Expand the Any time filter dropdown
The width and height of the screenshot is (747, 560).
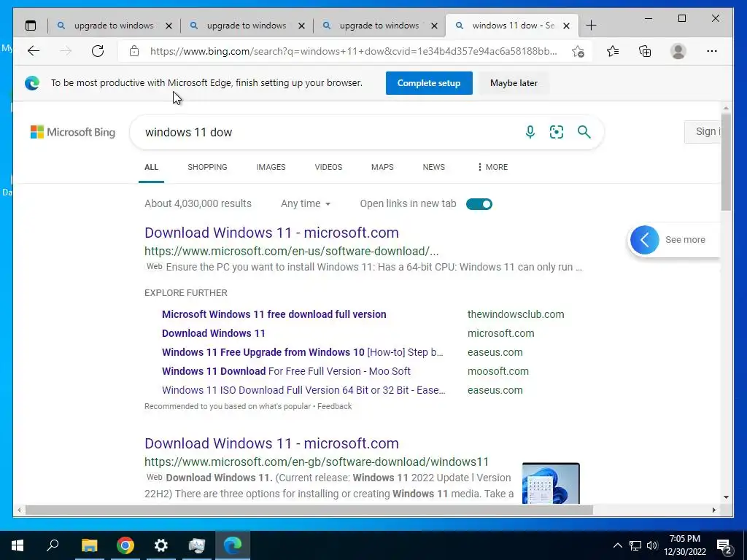coord(306,204)
